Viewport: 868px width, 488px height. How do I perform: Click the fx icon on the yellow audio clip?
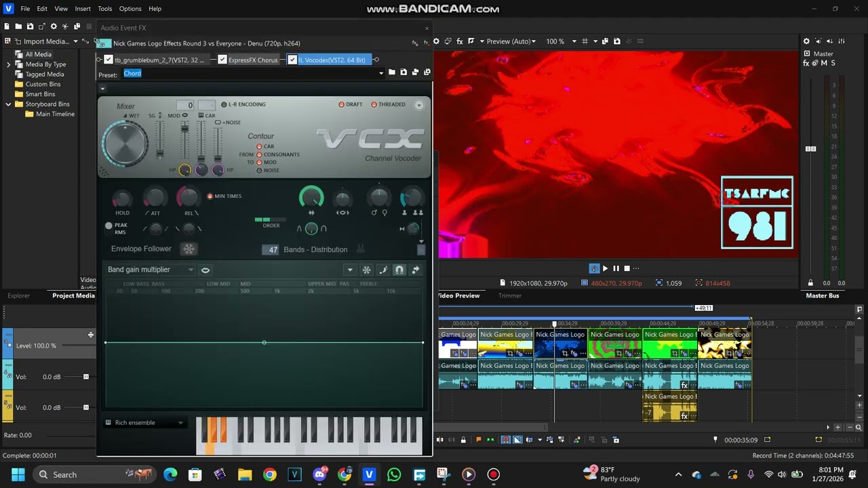pyautogui.click(x=684, y=416)
